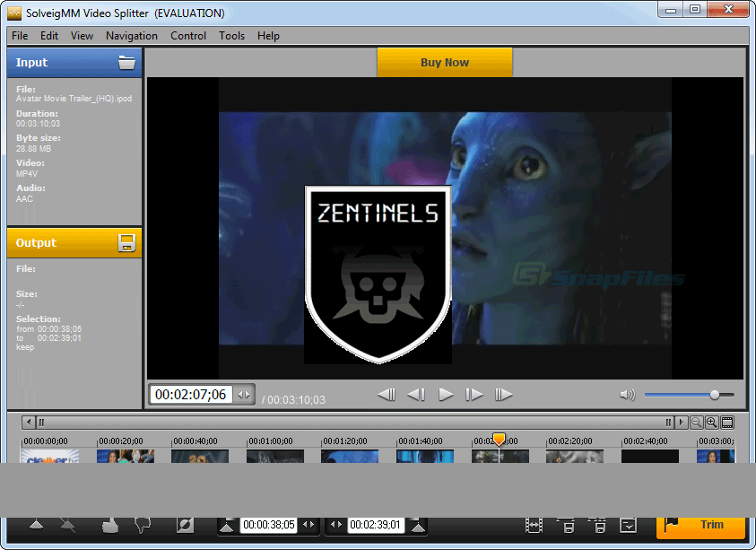Viewport: 756px width, 550px height.
Task: Open the Navigation menu
Action: (x=132, y=36)
